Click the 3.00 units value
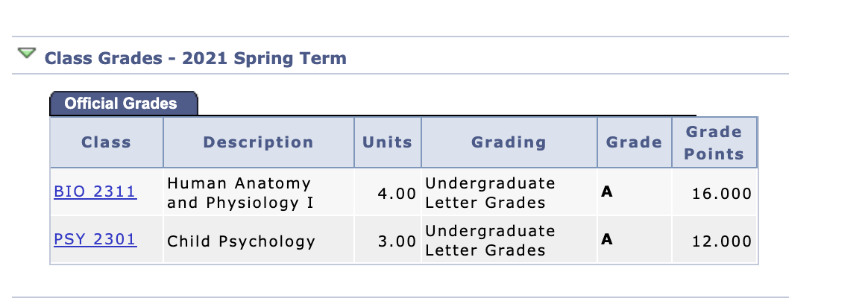 (397, 241)
